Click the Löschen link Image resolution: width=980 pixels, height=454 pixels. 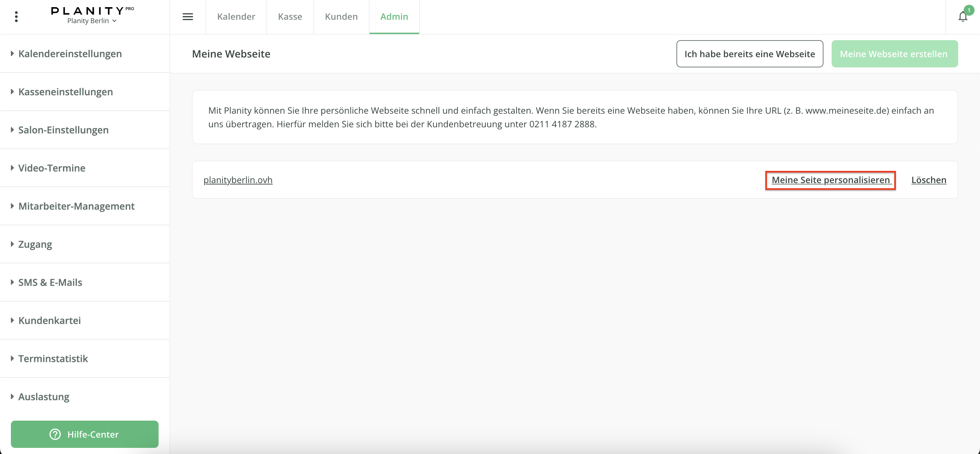929,180
